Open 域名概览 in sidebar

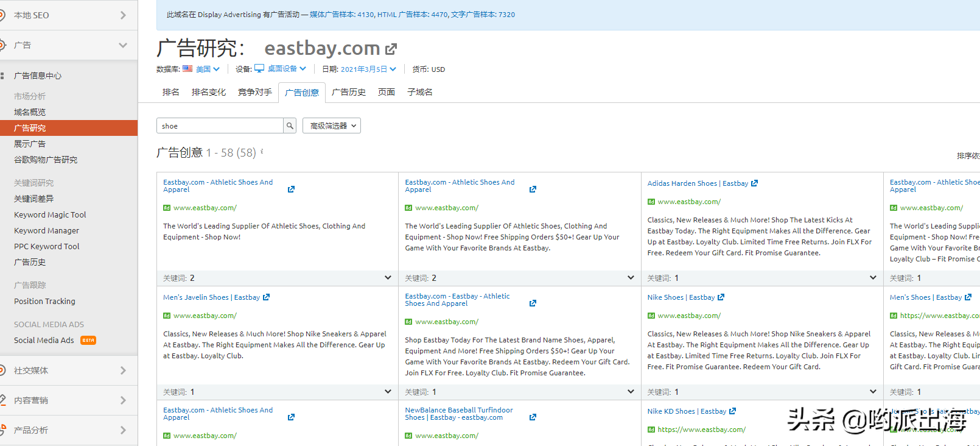30,112
